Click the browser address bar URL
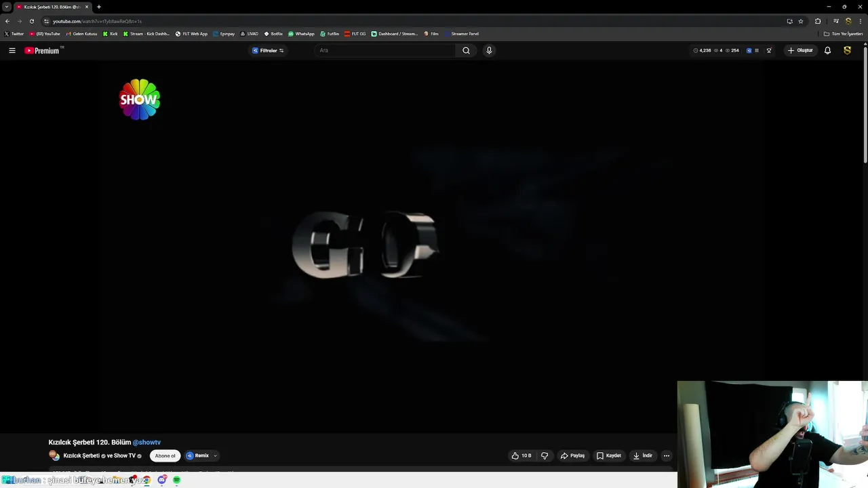The width and height of the screenshot is (868, 488). point(98,21)
